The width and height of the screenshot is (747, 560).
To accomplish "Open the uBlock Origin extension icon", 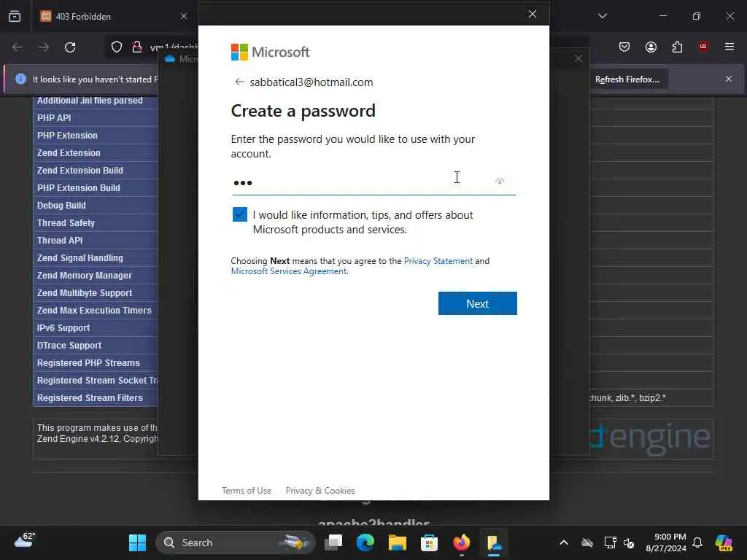I will pyautogui.click(x=703, y=47).
